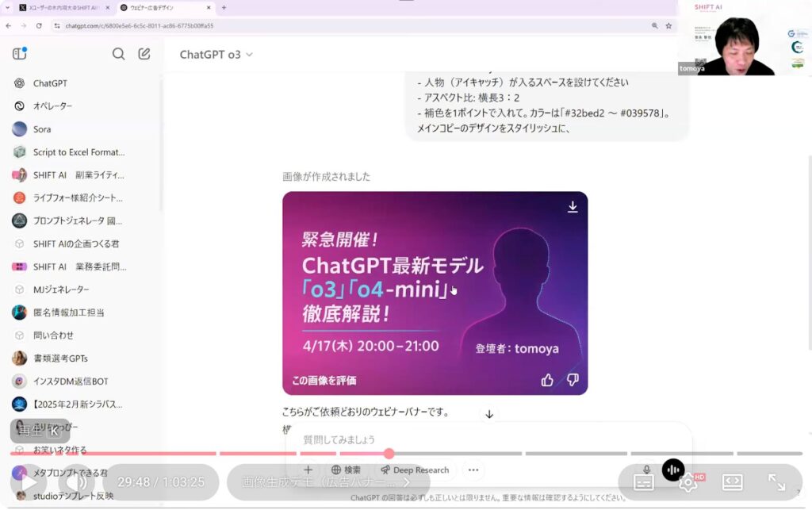812x510 pixels.
Task: Open video settings gear icon
Action: (688, 481)
